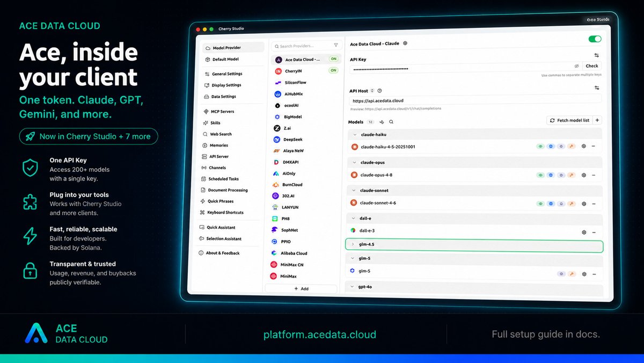
Task: Open Data Settings in sidebar
Action: pos(233,97)
